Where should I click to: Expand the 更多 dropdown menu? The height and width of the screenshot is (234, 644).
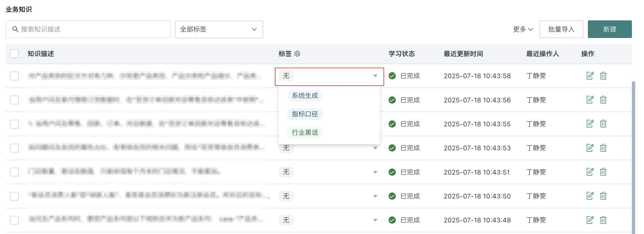tap(523, 29)
